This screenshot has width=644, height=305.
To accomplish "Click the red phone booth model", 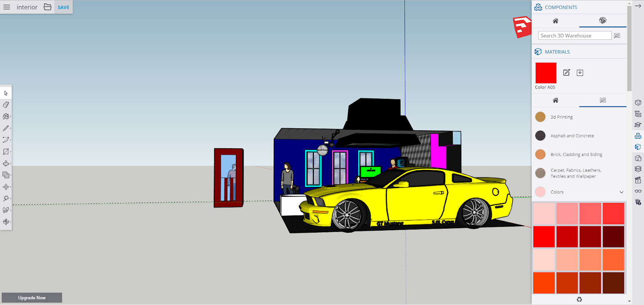I will pyautogui.click(x=229, y=178).
